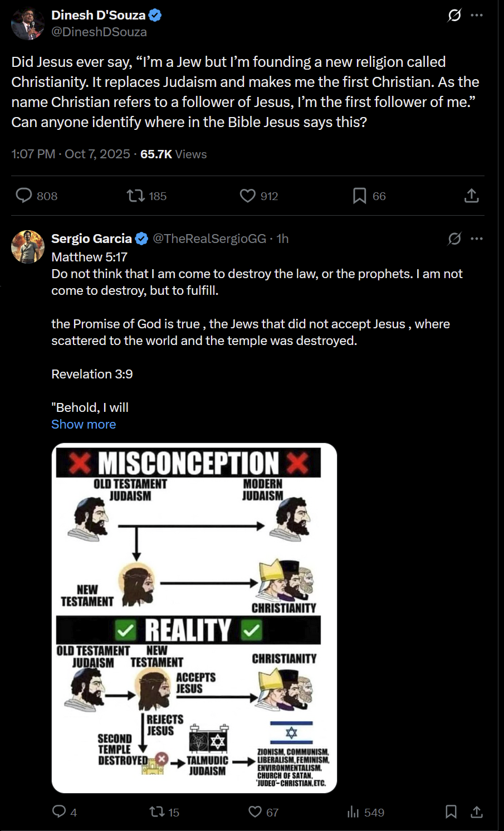Share Sergio Garcia's reply

[x=477, y=811]
